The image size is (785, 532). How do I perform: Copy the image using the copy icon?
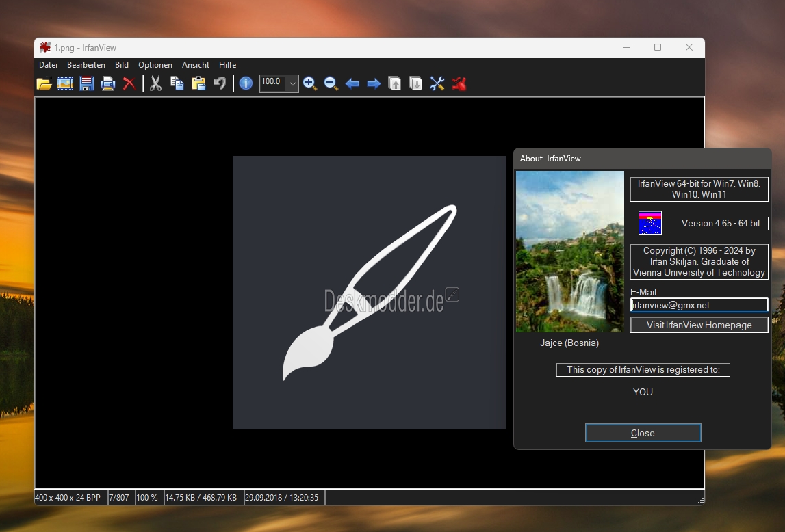click(177, 83)
